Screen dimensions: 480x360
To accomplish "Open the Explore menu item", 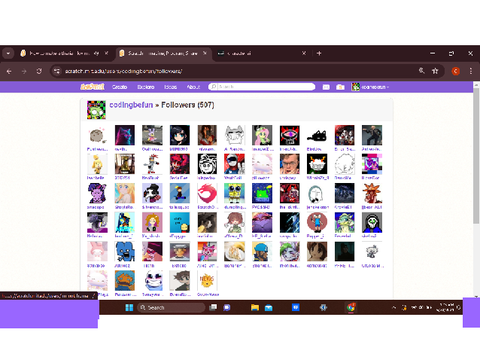I will pyautogui.click(x=146, y=87).
